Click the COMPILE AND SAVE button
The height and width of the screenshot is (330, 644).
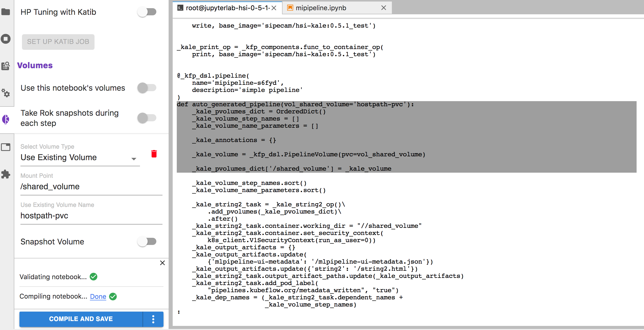(x=81, y=319)
